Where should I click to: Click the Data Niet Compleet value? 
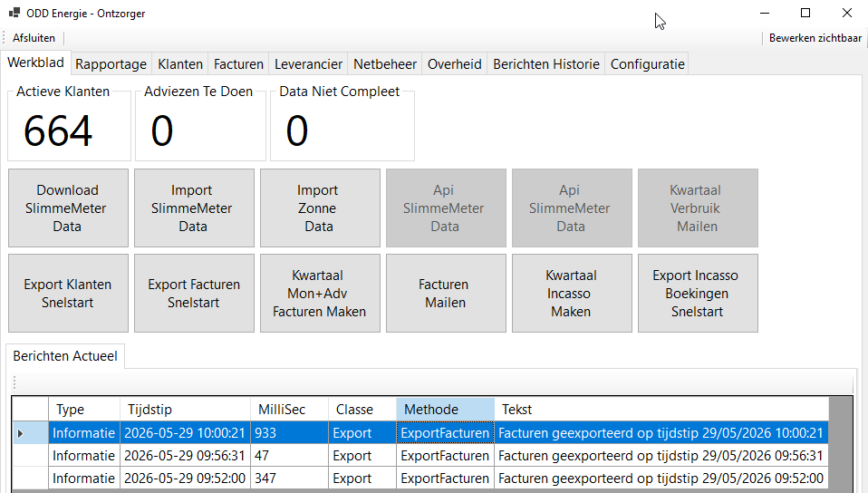tap(296, 131)
